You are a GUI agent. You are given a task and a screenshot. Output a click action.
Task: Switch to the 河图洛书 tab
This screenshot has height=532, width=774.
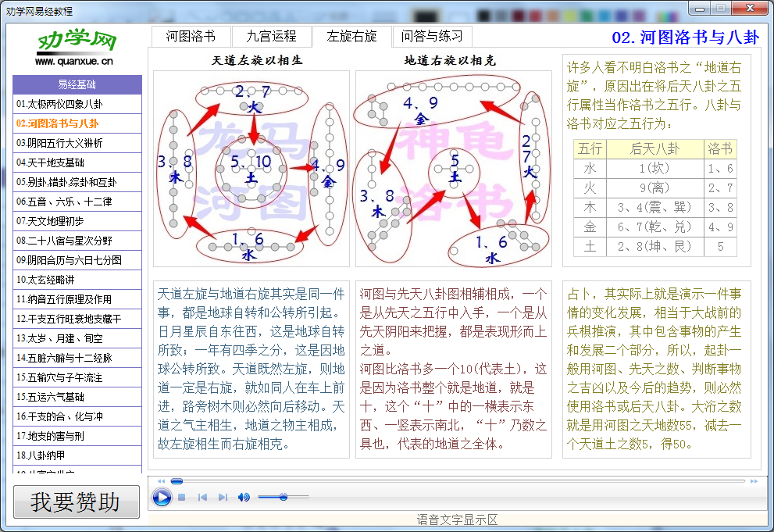click(x=190, y=35)
